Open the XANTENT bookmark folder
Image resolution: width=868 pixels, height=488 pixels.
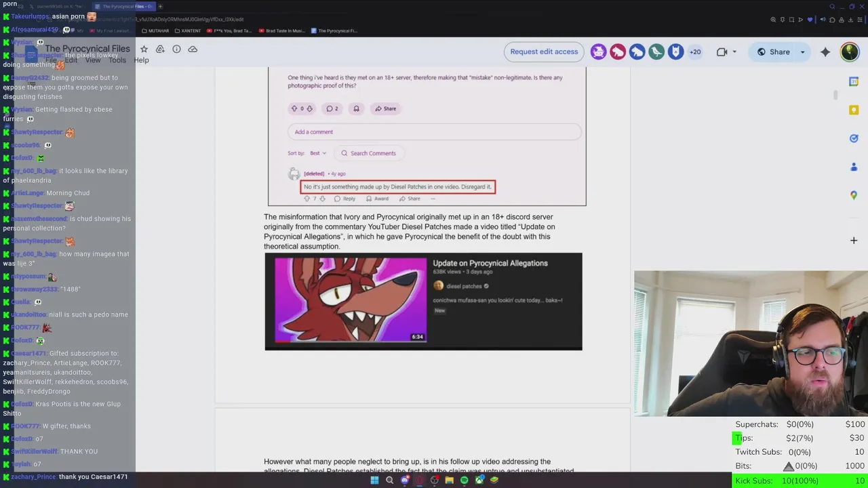click(188, 30)
